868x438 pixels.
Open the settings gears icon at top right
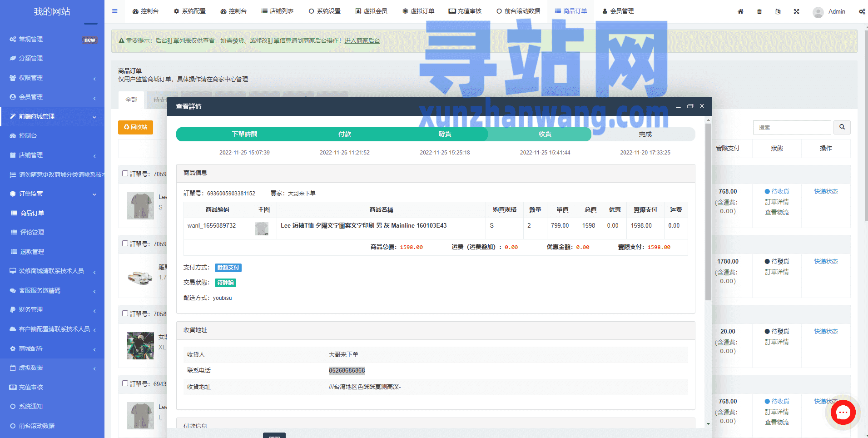(x=862, y=11)
